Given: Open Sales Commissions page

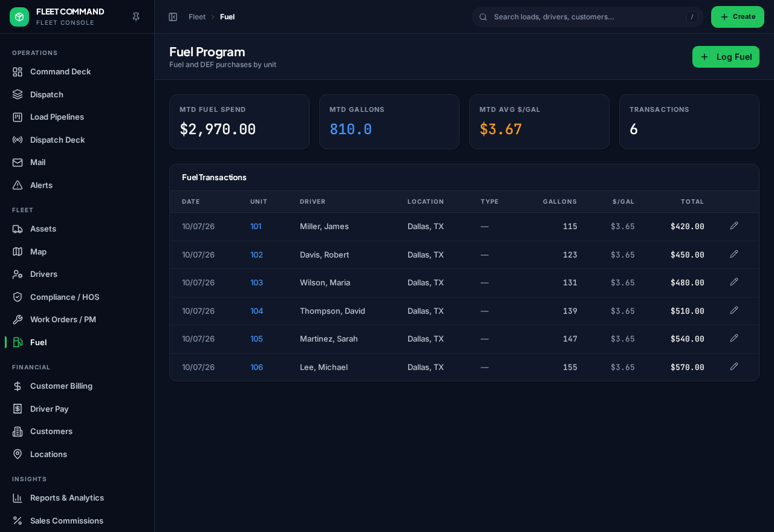Looking at the screenshot, I should coord(77,521).
